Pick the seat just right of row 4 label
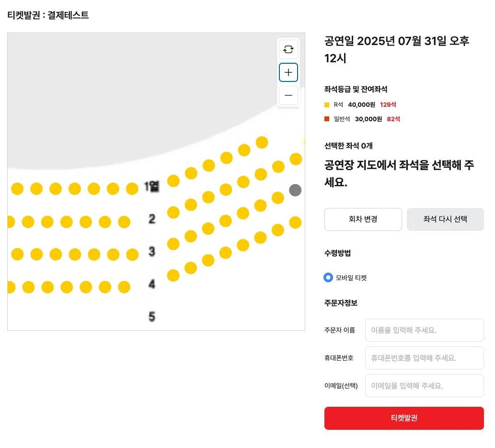 [x=173, y=276]
